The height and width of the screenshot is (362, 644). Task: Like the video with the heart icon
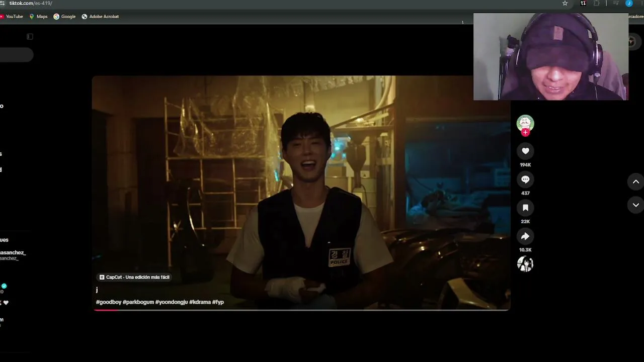525,151
